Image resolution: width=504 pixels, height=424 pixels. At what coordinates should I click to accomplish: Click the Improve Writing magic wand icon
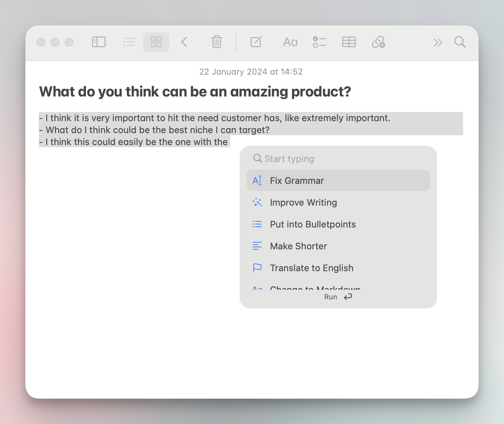[257, 202]
